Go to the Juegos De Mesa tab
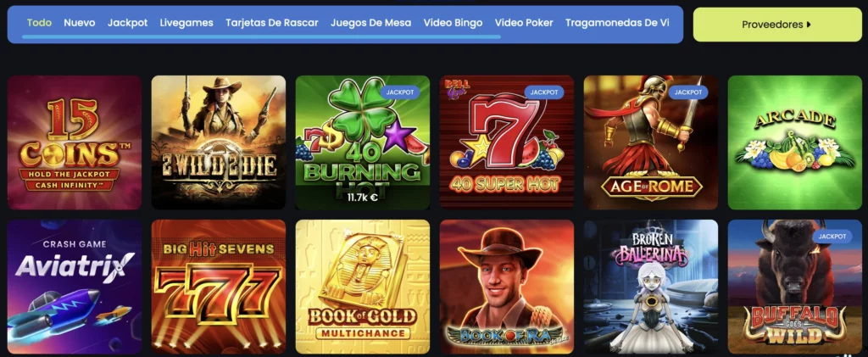Screen dimensions: 868x357 (371, 23)
